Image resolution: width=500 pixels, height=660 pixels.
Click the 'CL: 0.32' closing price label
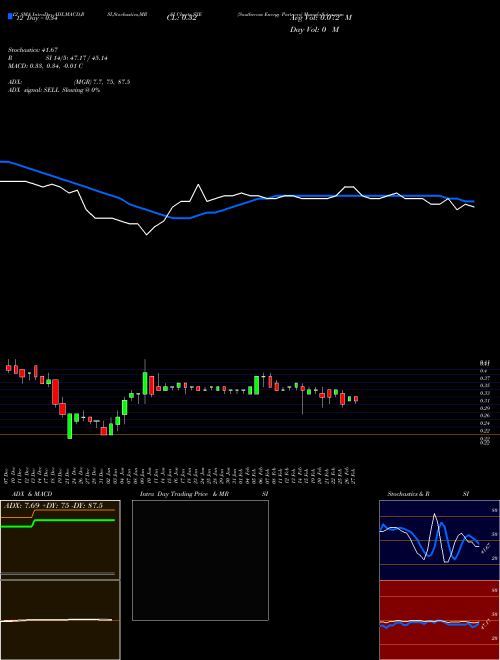click(x=182, y=18)
